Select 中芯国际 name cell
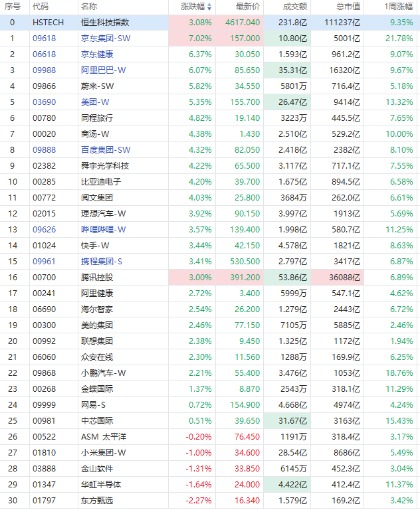Viewport: 420px width, 510px height. (x=97, y=421)
